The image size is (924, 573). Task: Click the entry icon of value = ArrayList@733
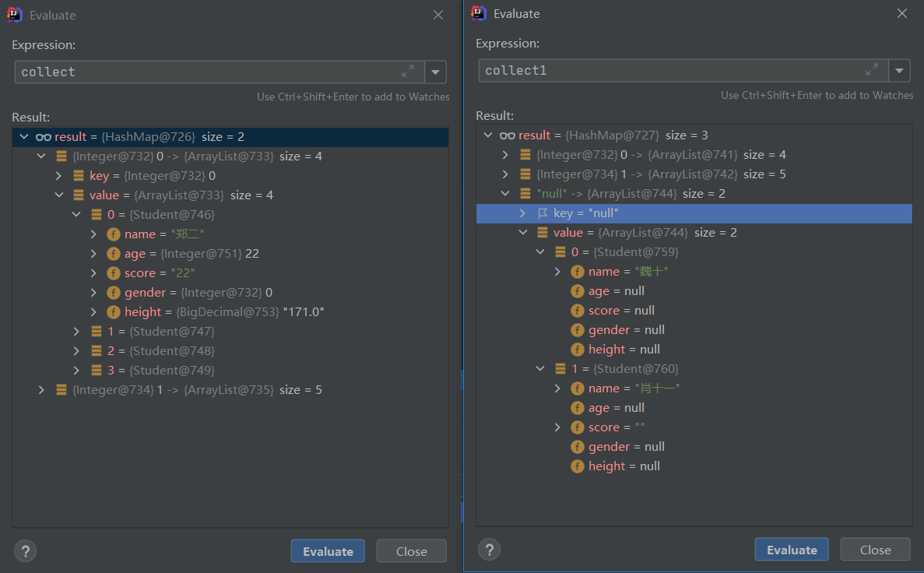(x=79, y=195)
